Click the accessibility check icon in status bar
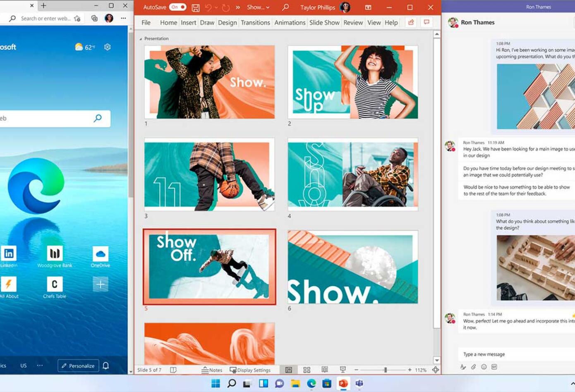 coord(173,370)
